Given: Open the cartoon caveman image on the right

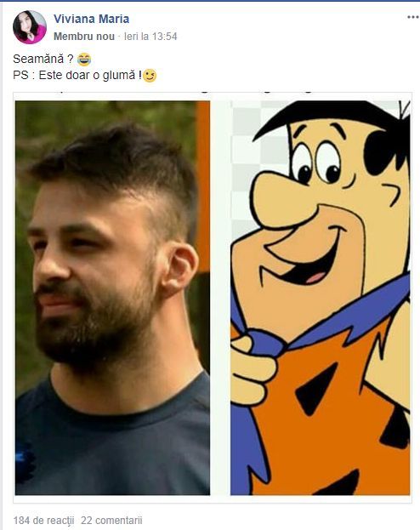Looking at the screenshot, I should tap(320, 298).
